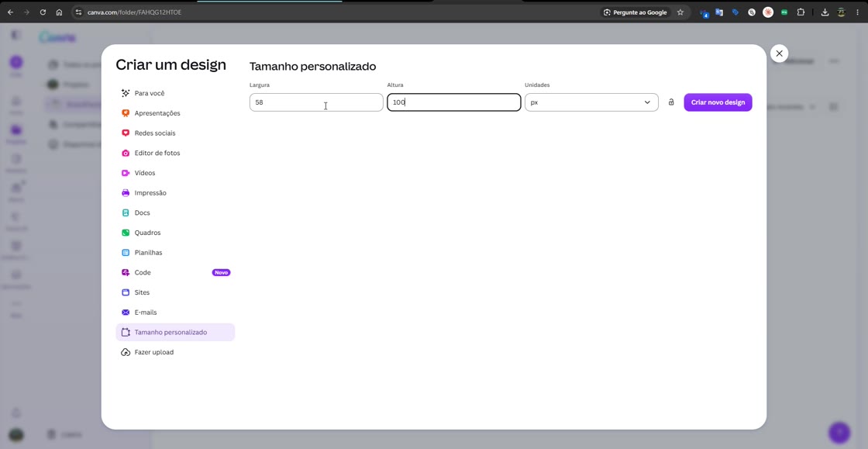Click the Code category icon
This screenshot has height=449, width=868.
coord(126,272)
